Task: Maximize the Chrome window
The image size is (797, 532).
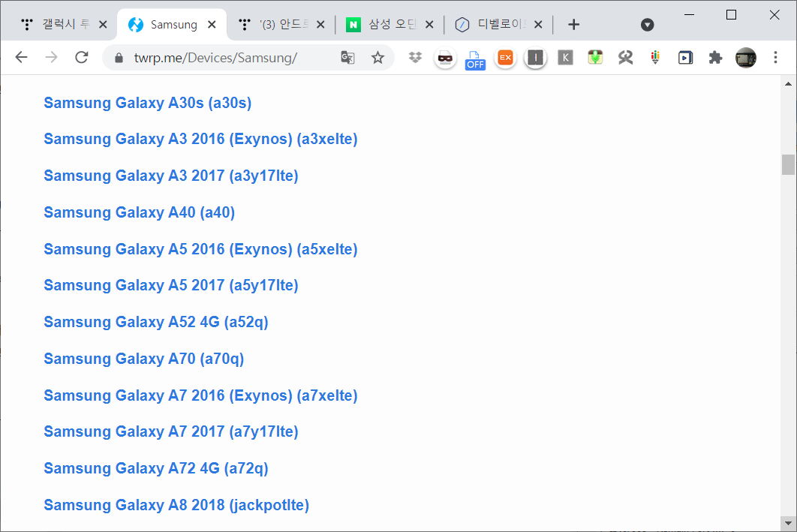Action: 731,14
